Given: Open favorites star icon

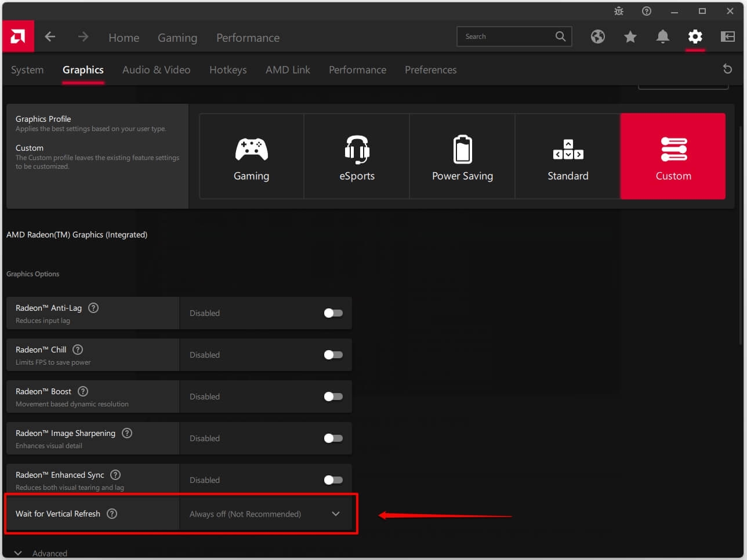Looking at the screenshot, I should 630,37.
